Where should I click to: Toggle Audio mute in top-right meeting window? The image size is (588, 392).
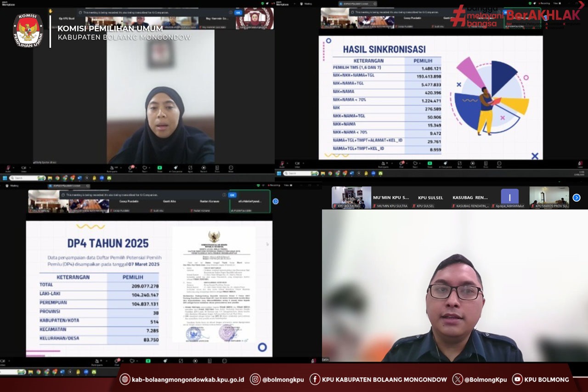click(282, 164)
